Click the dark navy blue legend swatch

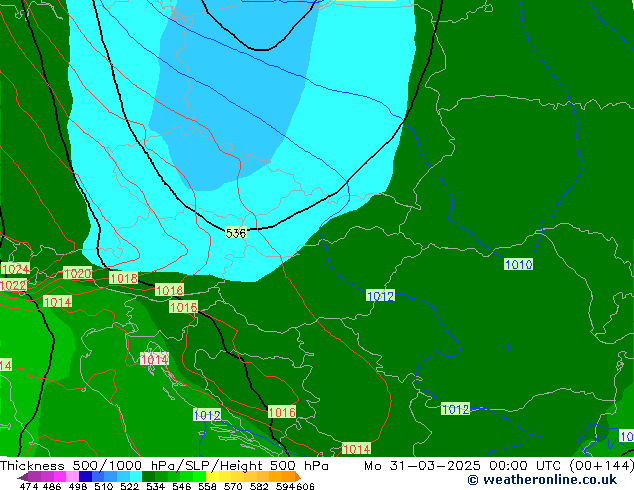[x=85, y=477]
